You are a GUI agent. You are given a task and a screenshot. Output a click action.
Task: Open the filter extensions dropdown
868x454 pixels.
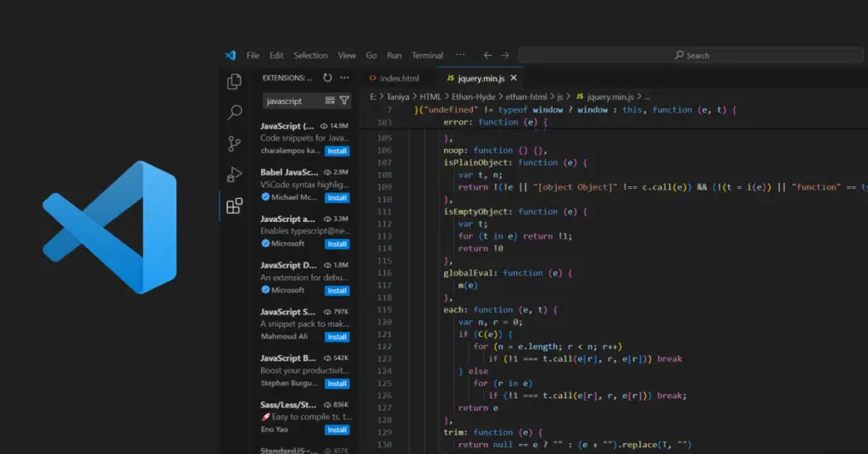[x=344, y=101]
